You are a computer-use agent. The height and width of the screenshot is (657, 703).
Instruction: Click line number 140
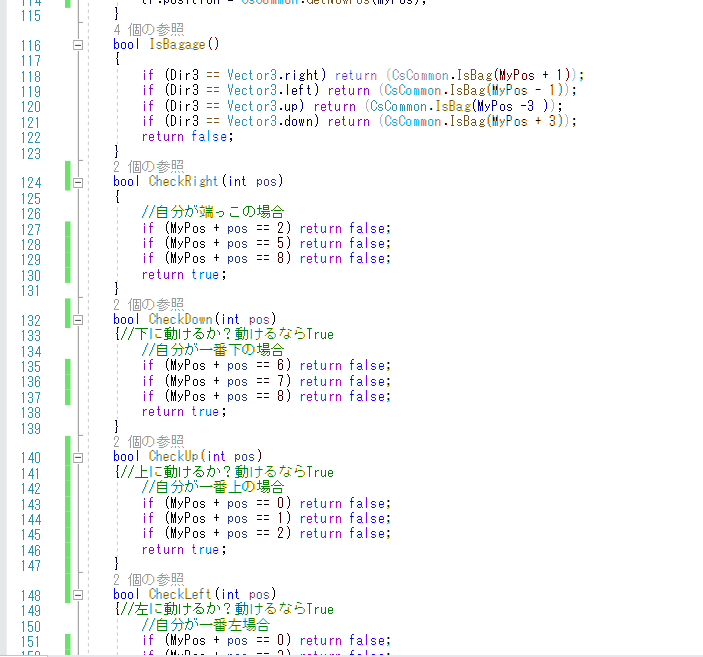pos(31,458)
